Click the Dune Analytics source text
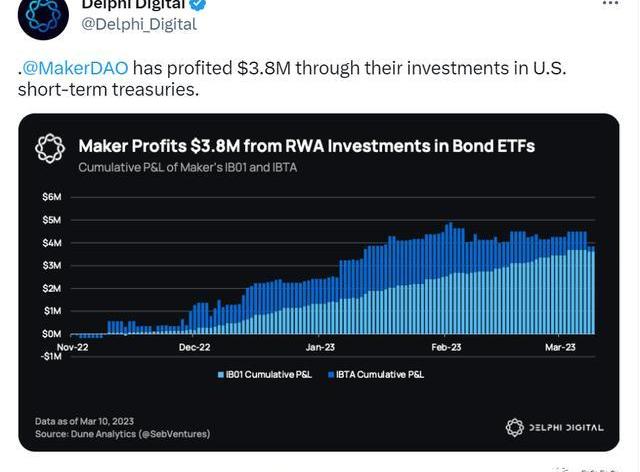The image size is (640, 472). (122, 434)
